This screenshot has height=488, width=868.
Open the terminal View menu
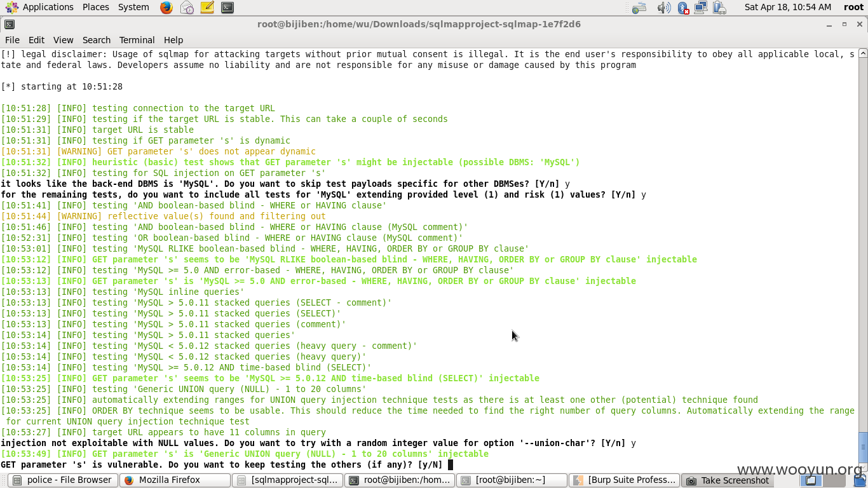coord(63,39)
